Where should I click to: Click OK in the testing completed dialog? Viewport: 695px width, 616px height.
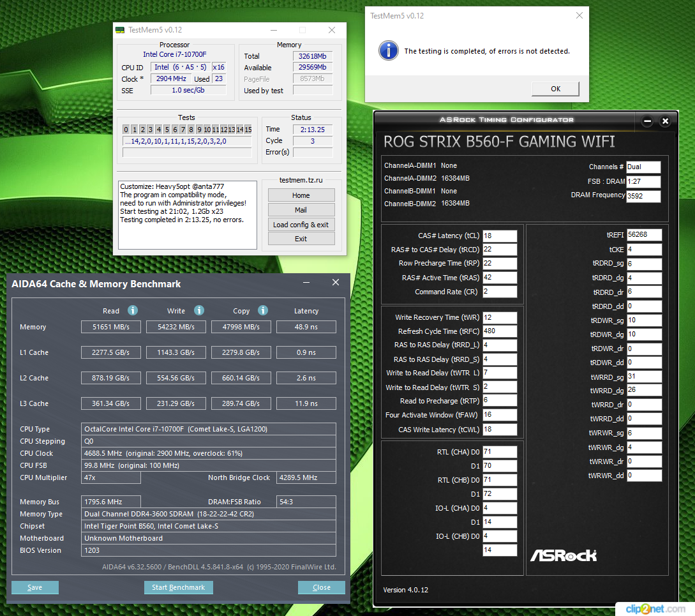[x=555, y=89]
